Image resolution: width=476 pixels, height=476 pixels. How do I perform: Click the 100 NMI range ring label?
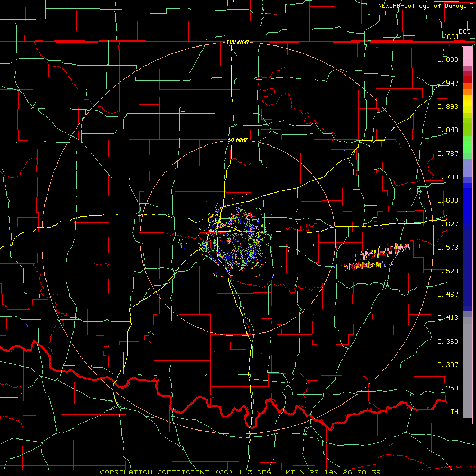237,42
